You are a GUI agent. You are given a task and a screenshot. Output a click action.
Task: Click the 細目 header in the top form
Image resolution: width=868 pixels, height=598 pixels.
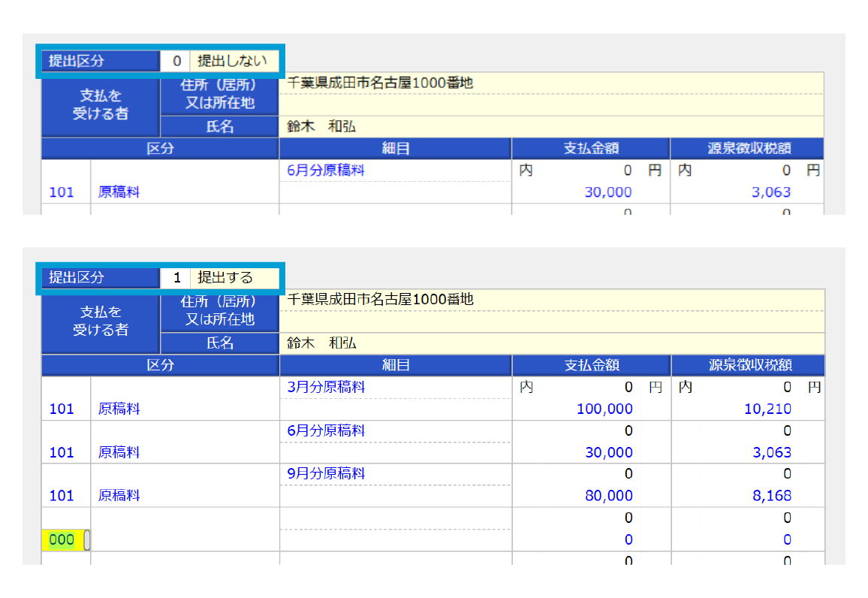395,149
